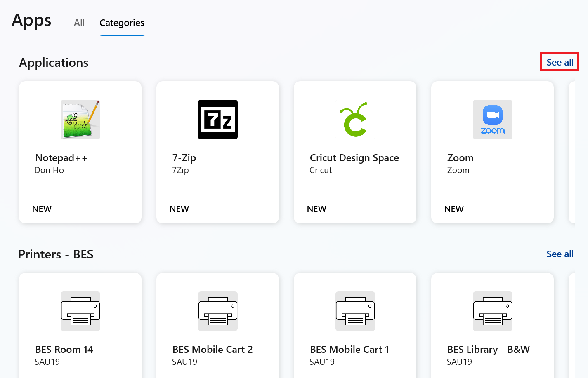The width and height of the screenshot is (588, 378).
Task: Click the 7Zip publisher label
Action: (x=180, y=170)
